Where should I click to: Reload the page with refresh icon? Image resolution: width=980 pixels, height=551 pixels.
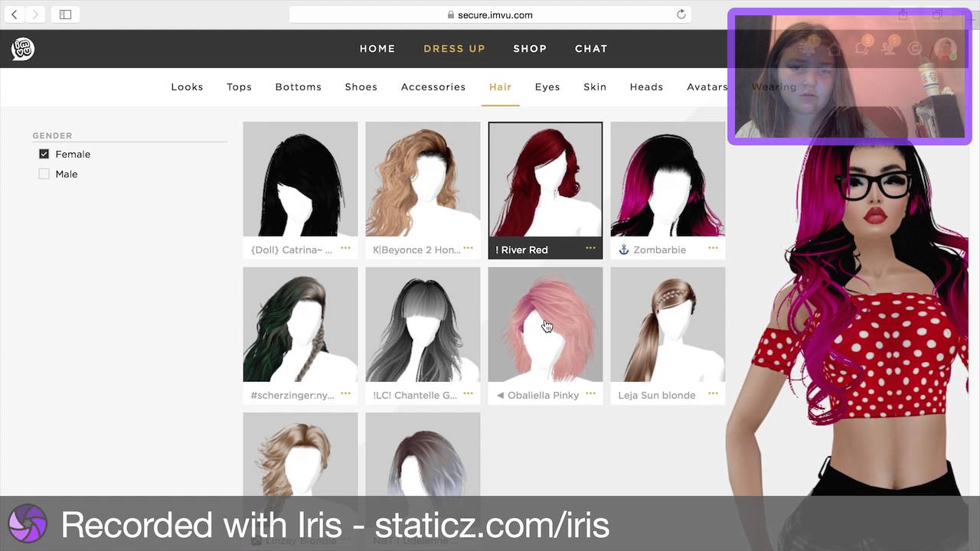(x=681, y=15)
